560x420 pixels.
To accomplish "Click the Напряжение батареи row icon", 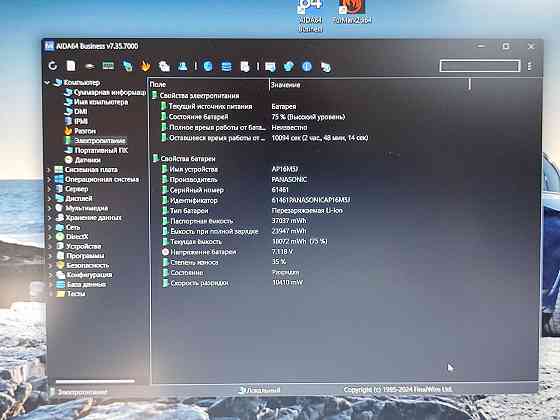I will pyautogui.click(x=165, y=252).
